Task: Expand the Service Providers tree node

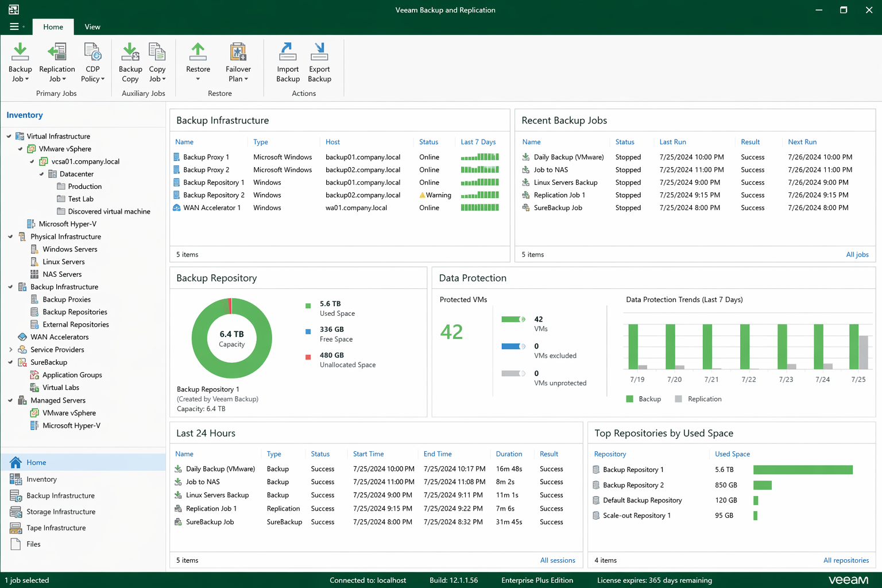Action: 10,350
